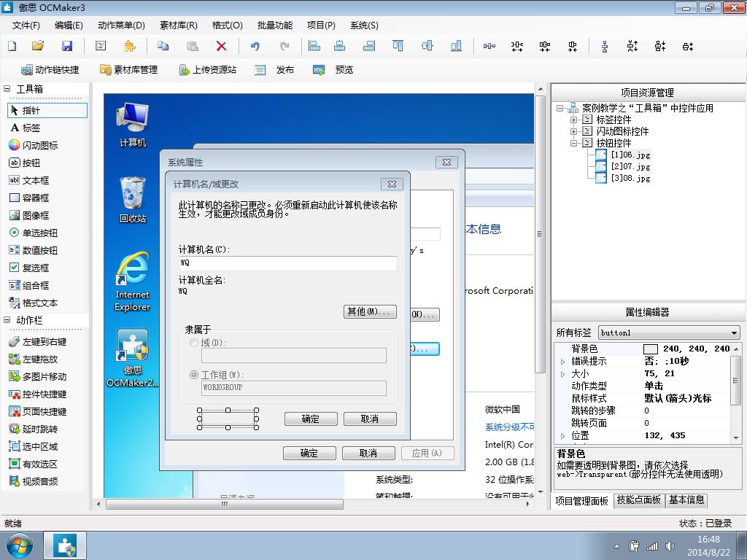Select the 左键到右键 action
This screenshot has width=747, height=560.
tap(38, 342)
